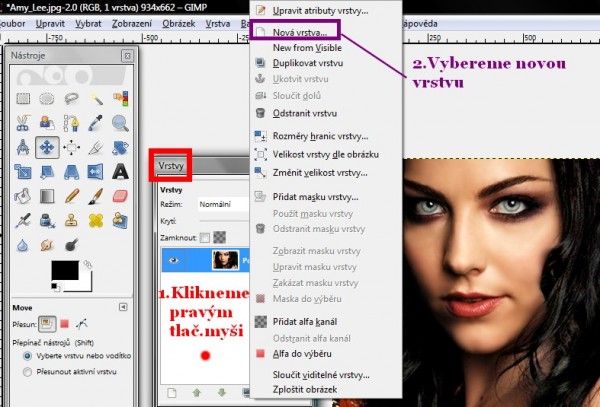The height and width of the screenshot is (407, 600).
Task: Select the Scissors Select tool
Action: tap(23, 123)
